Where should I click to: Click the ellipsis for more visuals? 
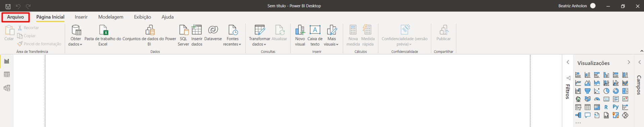point(578,123)
